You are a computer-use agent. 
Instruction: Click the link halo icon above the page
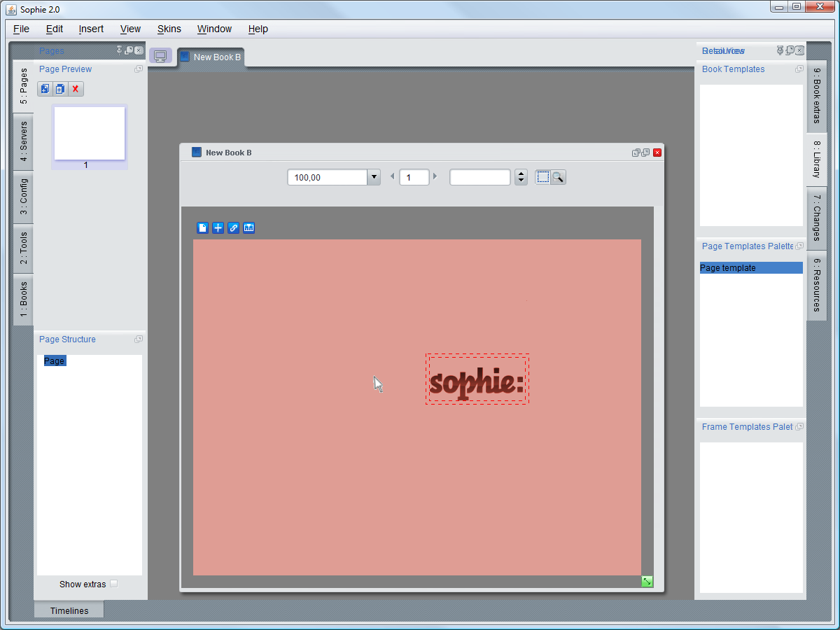click(x=234, y=227)
